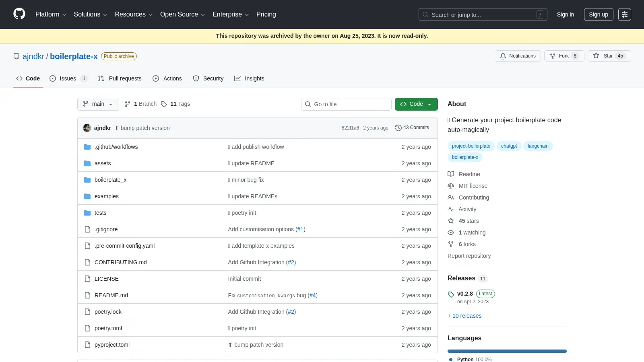Open the + 10 releases link
Viewport: 644px width, 362px height.
pos(464,316)
